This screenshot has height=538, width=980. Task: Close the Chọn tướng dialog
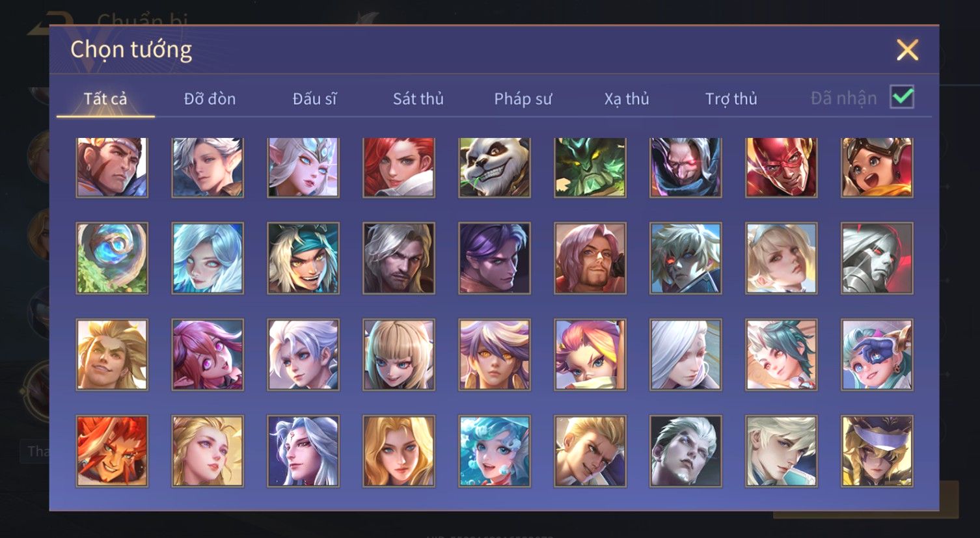point(907,50)
